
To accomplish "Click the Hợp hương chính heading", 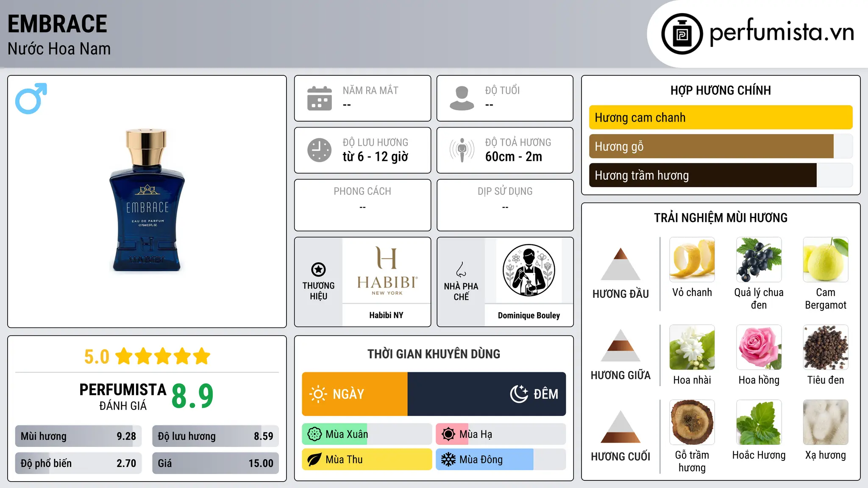I will [x=721, y=90].
